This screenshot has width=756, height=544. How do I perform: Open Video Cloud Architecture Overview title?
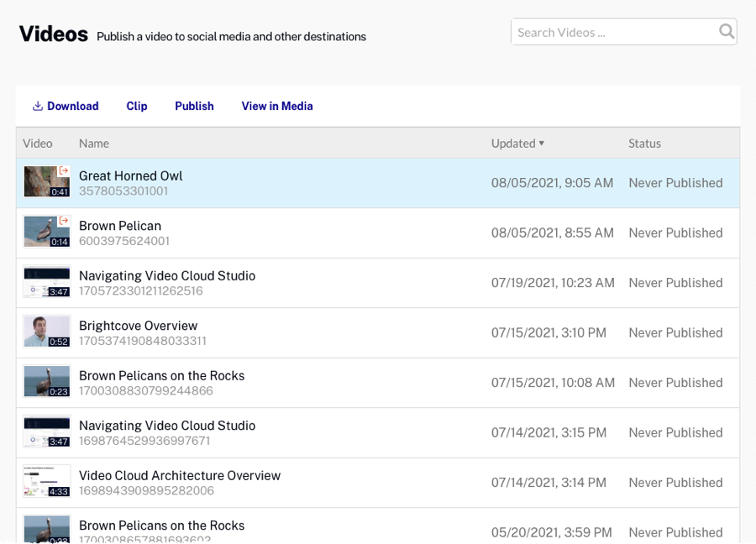tap(180, 475)
